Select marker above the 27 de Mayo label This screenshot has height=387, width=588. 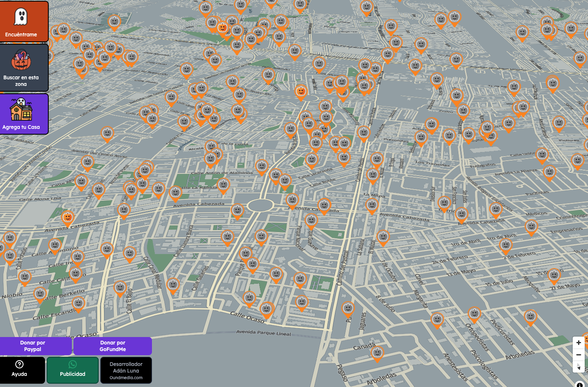(x=554, y=275)
